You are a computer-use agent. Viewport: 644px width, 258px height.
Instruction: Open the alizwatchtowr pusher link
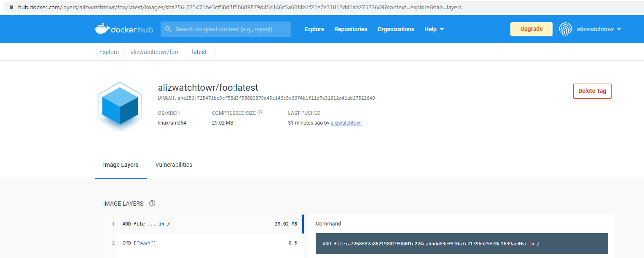346,123
